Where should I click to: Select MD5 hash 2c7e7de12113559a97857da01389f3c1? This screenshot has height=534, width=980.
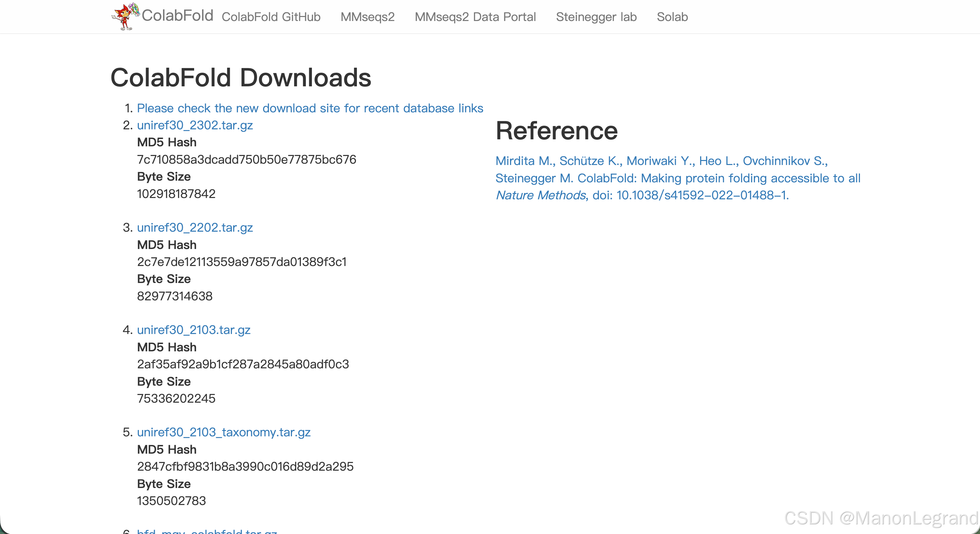[242, 262]
